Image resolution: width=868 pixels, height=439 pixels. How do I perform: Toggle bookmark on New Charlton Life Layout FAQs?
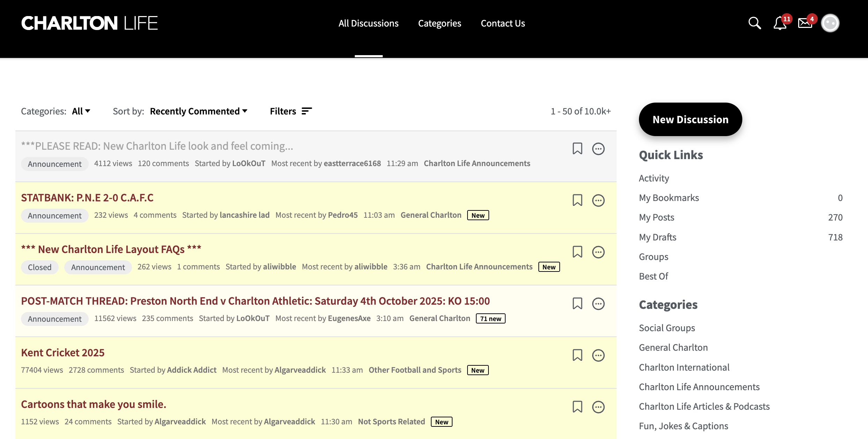[x=577, y=252]
